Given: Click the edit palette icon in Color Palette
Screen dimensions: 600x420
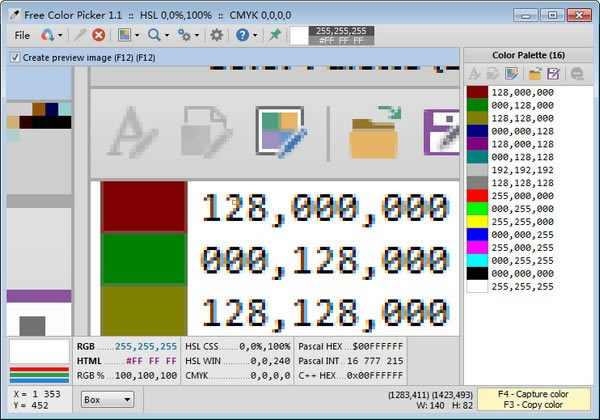Looking at the screenshot, I should [512, 74].
